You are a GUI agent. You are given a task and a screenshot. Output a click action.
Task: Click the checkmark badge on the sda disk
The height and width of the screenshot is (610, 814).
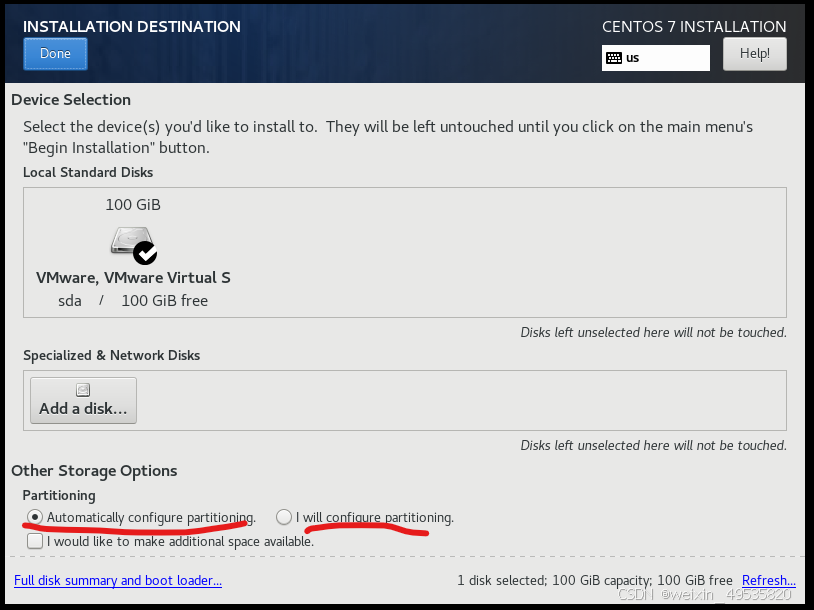click(145, 253)
